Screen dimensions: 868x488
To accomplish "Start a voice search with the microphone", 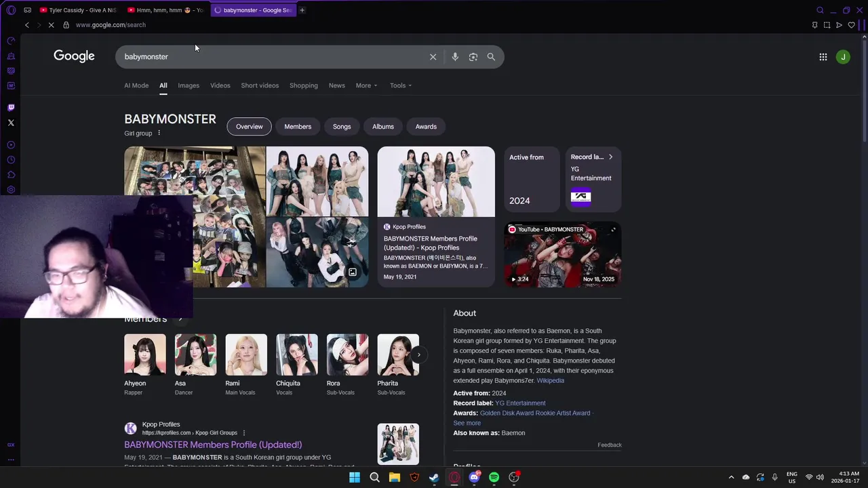I will tap(455, 57).
